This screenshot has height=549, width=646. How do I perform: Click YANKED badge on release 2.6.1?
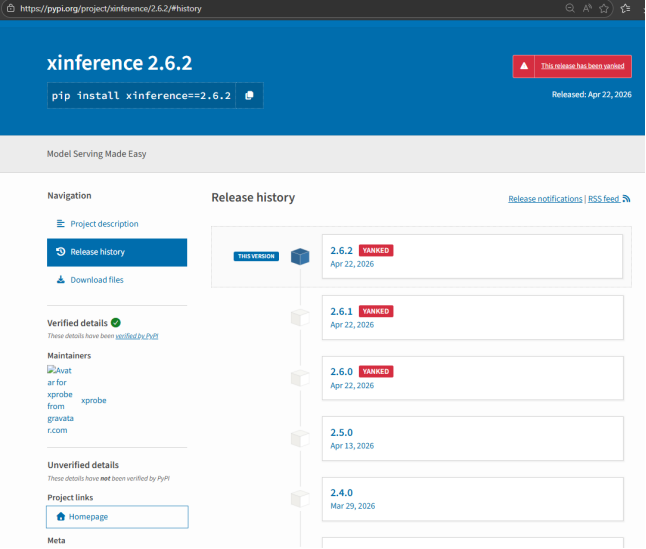tap(376, 311)
